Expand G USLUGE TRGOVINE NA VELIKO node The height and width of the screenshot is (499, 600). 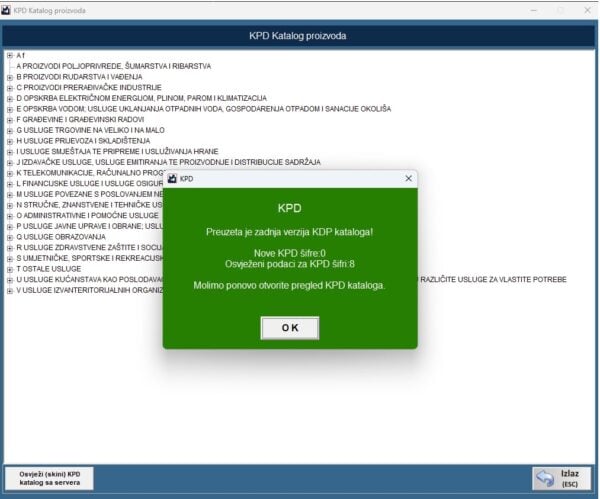[10, 130]
